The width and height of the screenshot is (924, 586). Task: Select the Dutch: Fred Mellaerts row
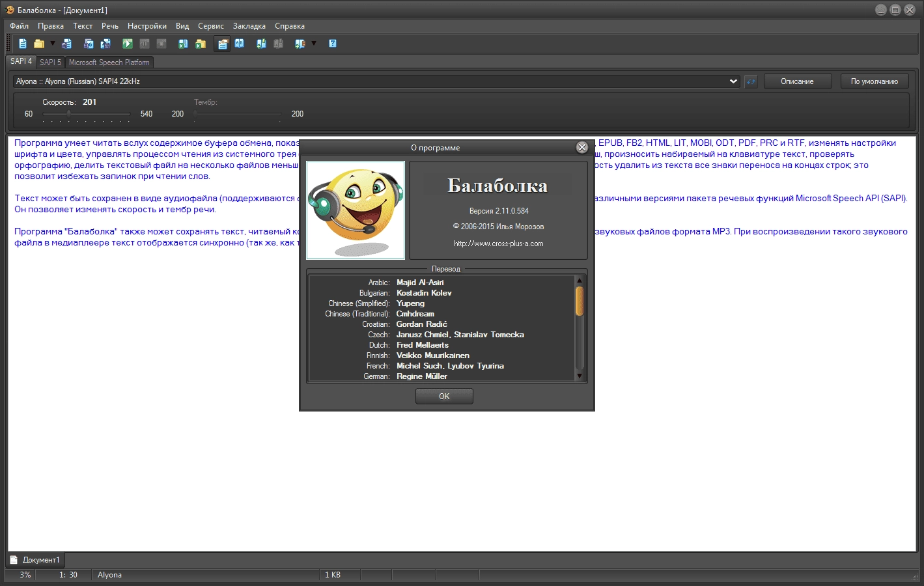[442, 345]
